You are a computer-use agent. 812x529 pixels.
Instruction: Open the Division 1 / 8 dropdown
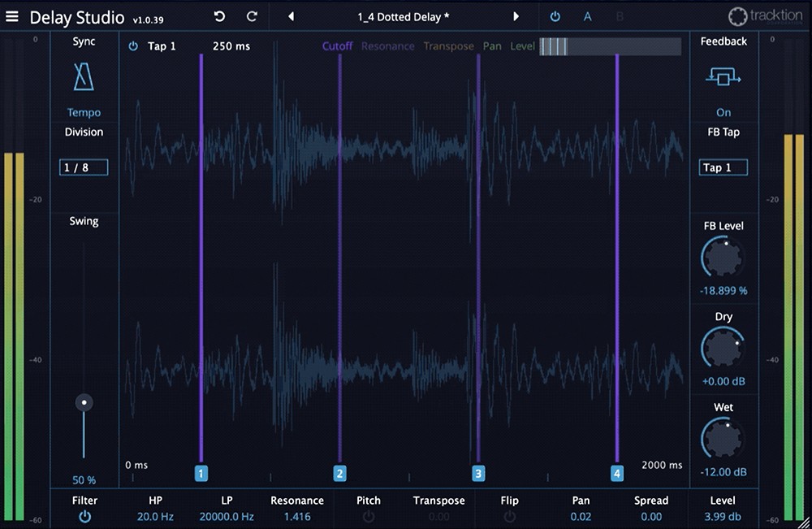point(84,167)
